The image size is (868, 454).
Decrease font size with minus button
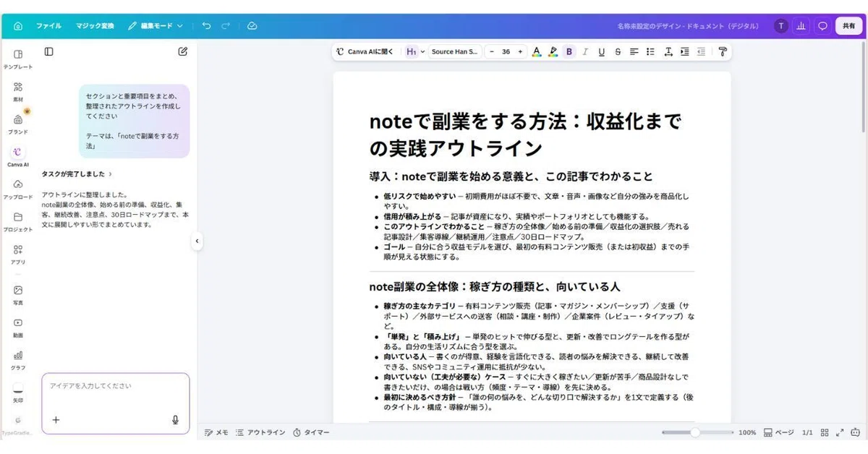[492, 52]
